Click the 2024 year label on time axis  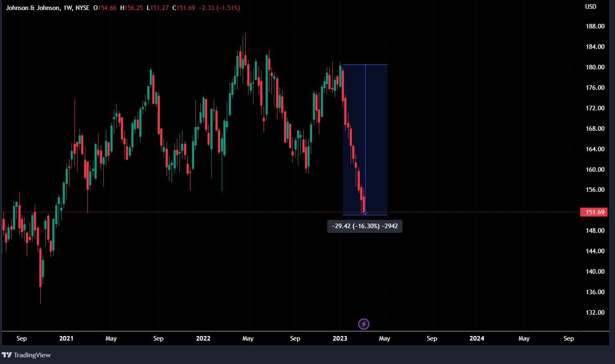point(477,339)
